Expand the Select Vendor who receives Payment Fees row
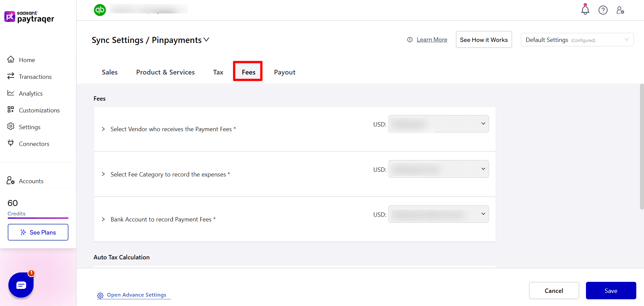Image resolution: width=644 pixels, height=306 pixels. point(103,129)
